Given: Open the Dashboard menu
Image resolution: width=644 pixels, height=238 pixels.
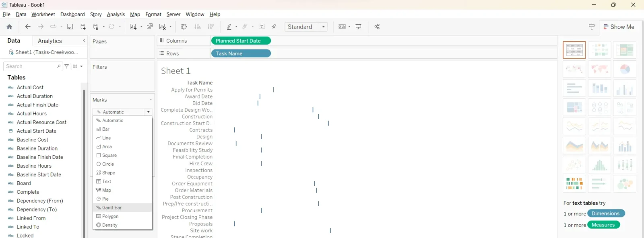Looking at the screenshot, I should (72, 14).
